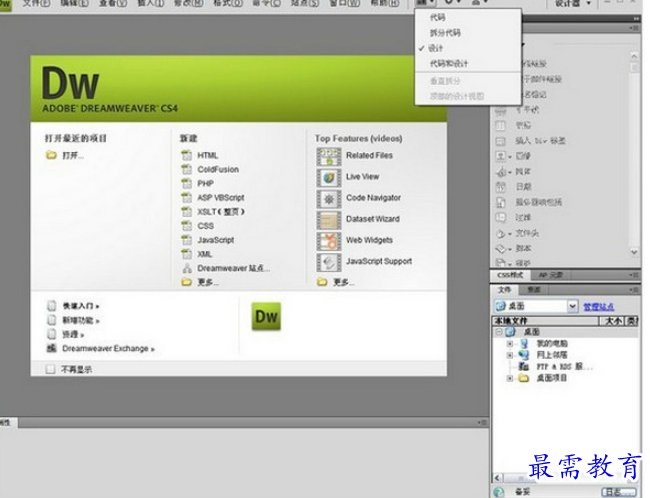Select FTP & RDS 服务器 in Files tree
The width and height of the screenshot is (650, 498).
[x=565, y=367]
